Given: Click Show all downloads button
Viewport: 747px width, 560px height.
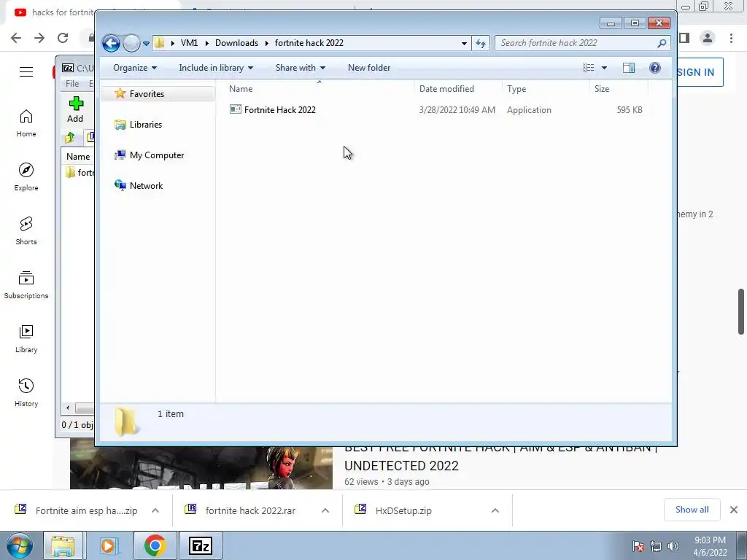Looking at the screenshot, I should pos(692,510).
